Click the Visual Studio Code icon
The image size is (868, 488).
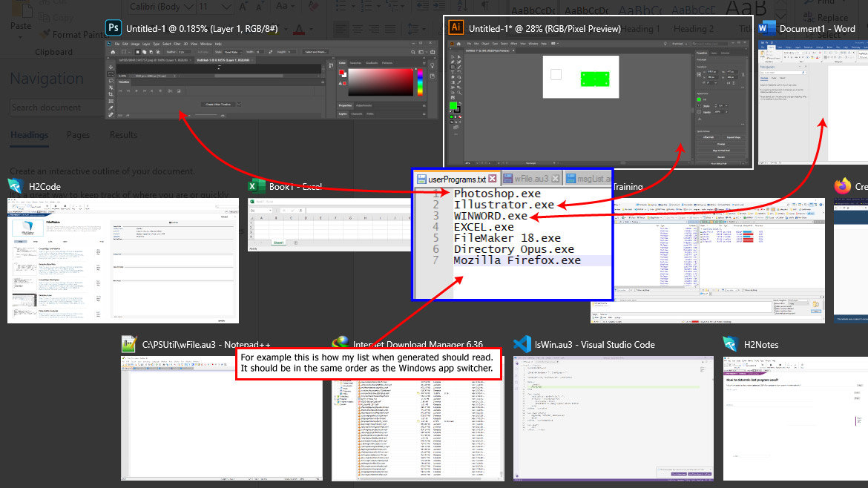click(x=522, y=344)
